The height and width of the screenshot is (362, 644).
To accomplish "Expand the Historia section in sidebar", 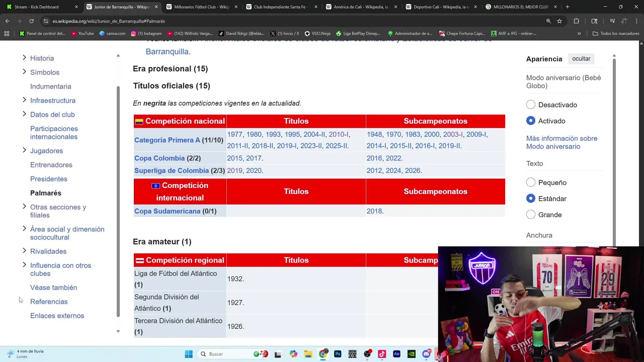I will 24,58.
